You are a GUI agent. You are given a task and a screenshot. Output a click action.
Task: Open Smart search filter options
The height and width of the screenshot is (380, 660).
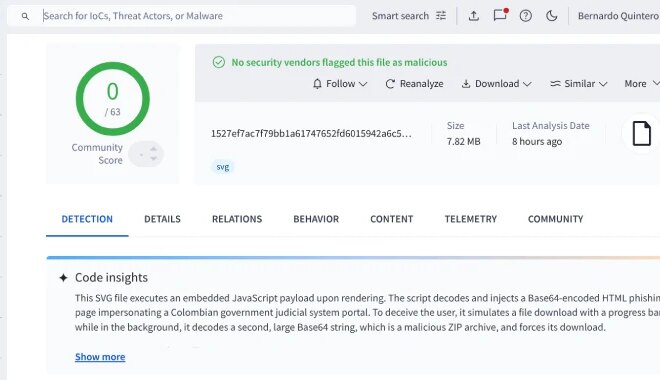[441, 16]
